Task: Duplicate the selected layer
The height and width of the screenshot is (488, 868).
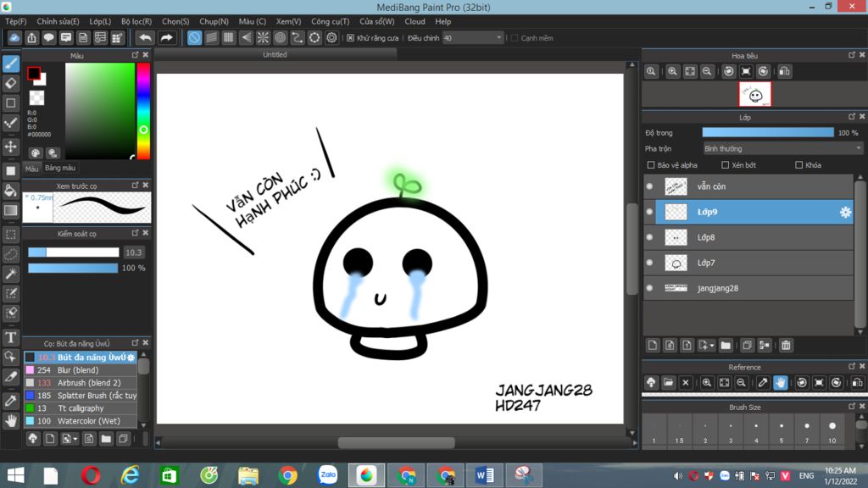Action: coord(747,346)
